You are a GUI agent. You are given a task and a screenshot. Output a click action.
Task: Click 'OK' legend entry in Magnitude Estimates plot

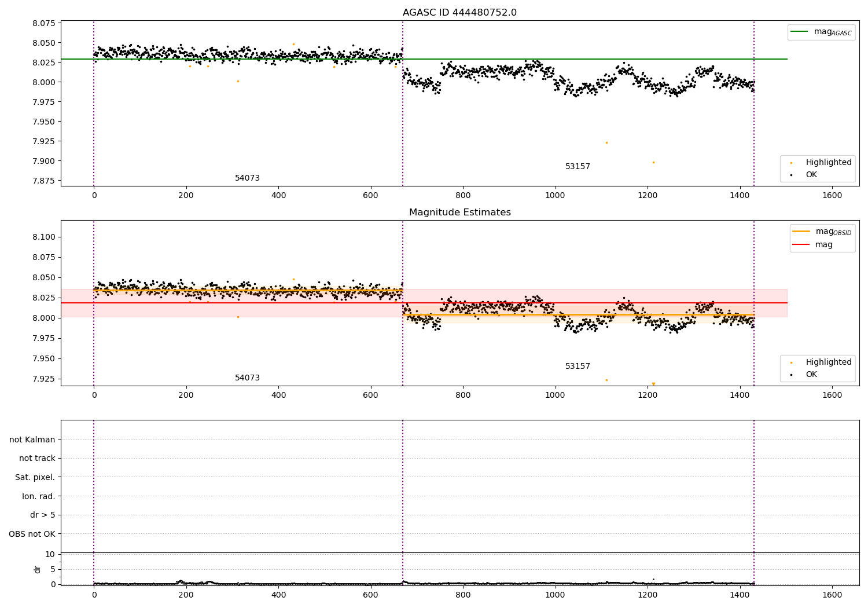[x=811, y=375]
